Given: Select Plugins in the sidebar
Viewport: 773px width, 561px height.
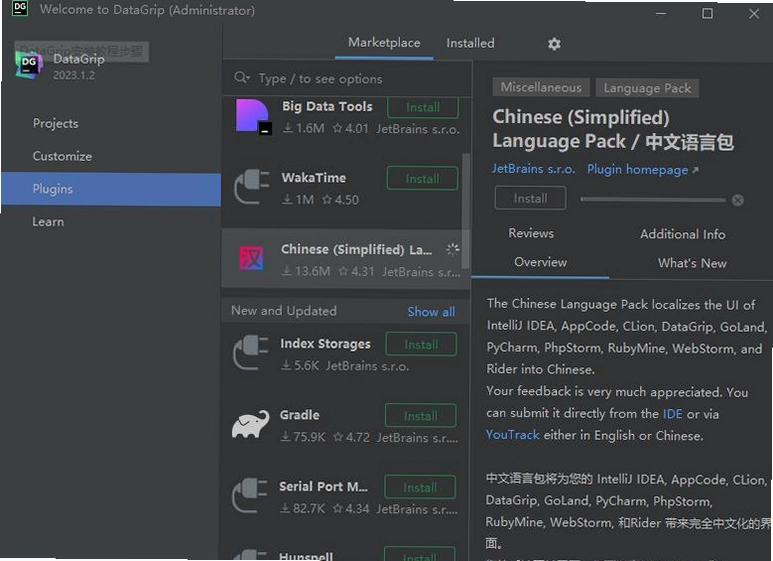Looking at the screenshot, I should click(111, 189).
